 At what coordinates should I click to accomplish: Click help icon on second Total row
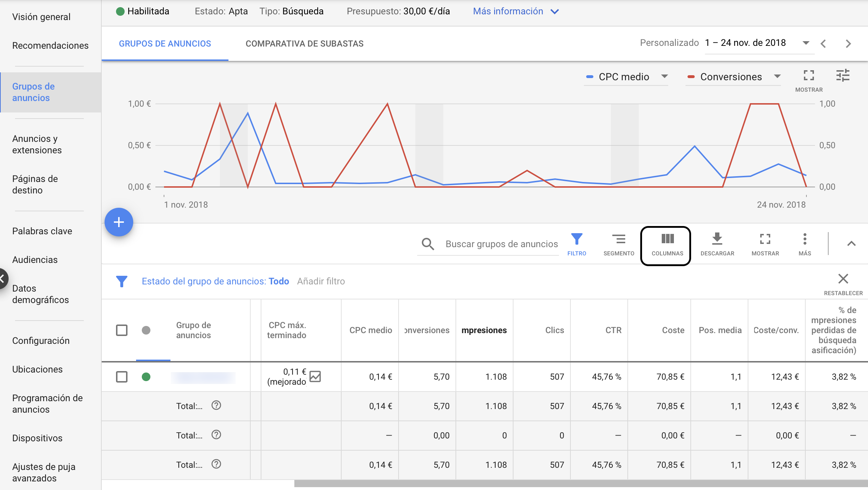(x=216, y=434)
